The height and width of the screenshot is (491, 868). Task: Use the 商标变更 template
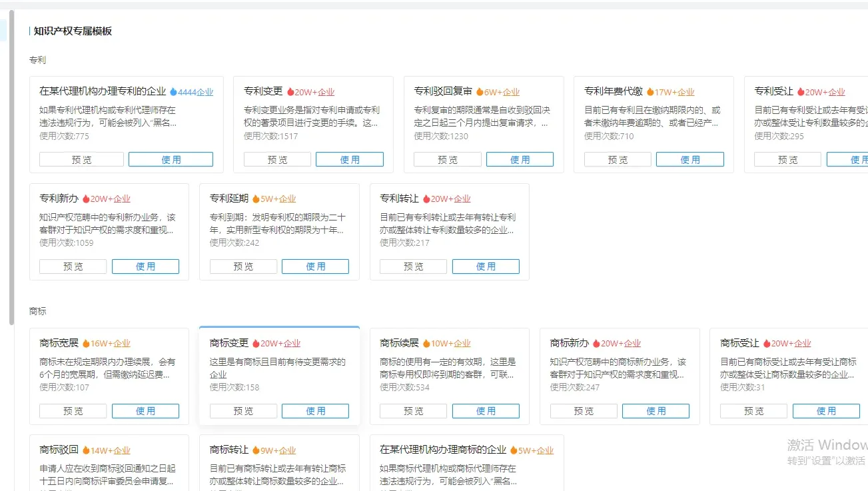tap(315, 411)
